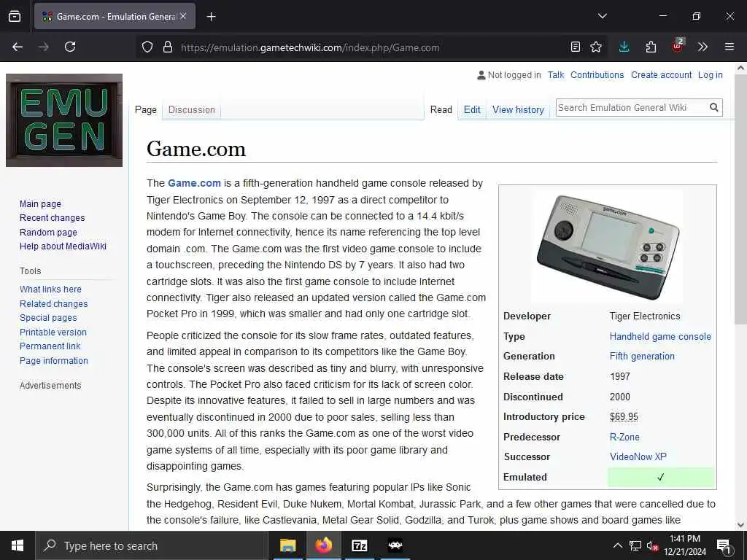Show more tools overflow chevrons
The height and width of the screenshot is (560, 747).
703,47
